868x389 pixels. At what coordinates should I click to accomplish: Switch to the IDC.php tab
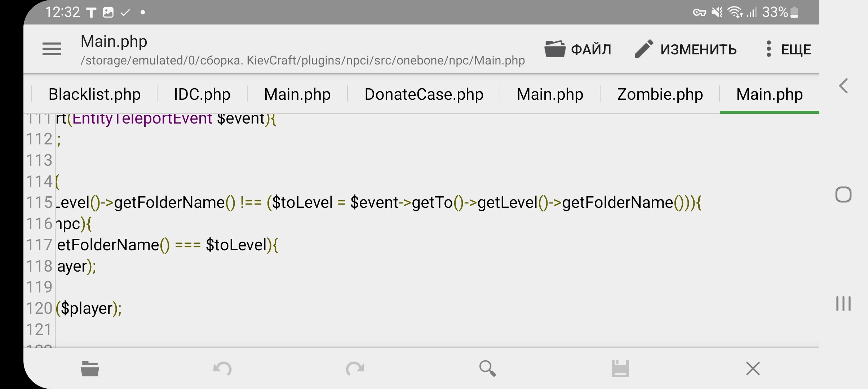(x=202, y=94)
